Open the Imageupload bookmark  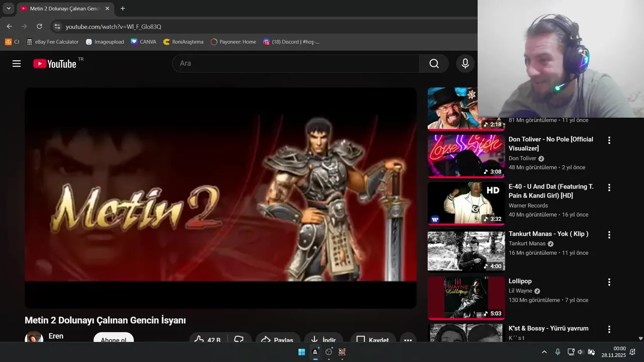105,42
